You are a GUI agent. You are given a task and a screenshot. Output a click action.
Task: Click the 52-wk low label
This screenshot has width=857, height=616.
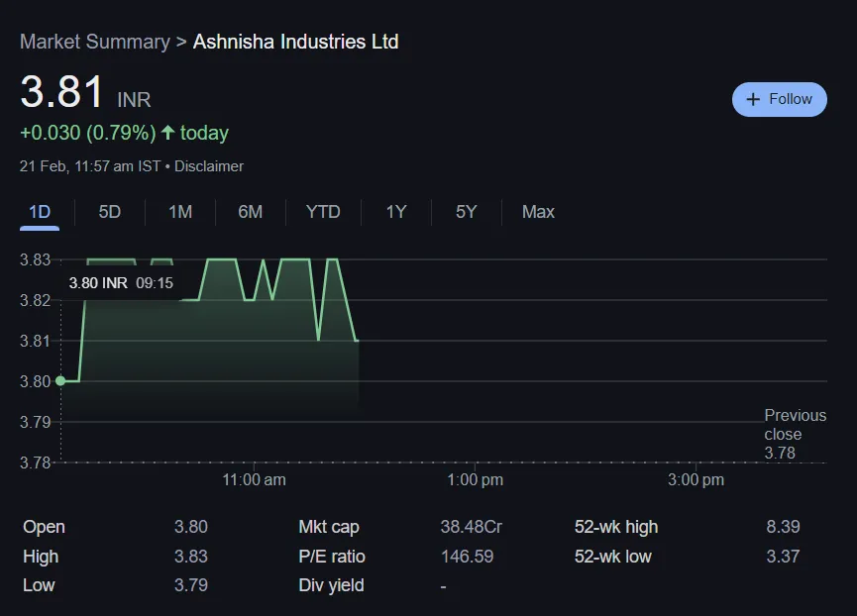(612, 557)
